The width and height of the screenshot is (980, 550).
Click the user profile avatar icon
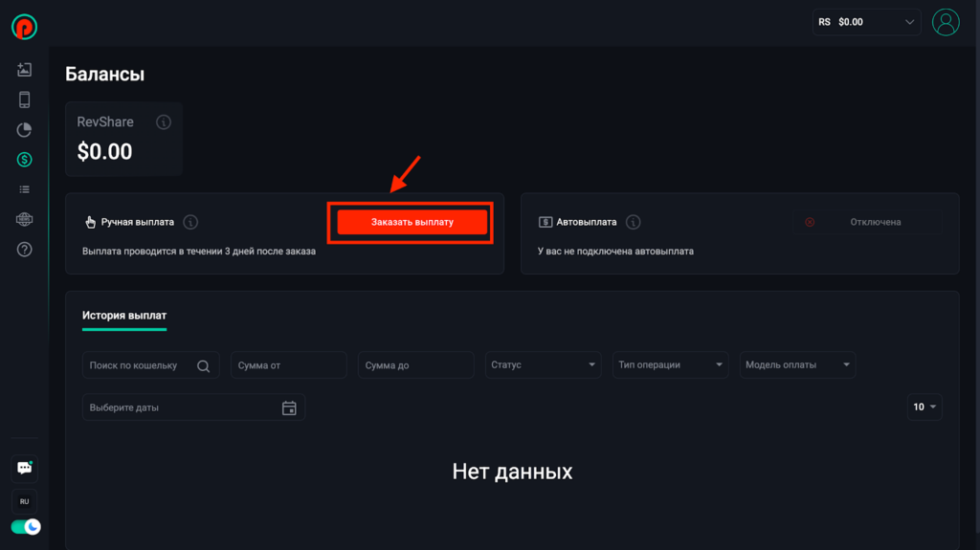(x=946, y=23)
